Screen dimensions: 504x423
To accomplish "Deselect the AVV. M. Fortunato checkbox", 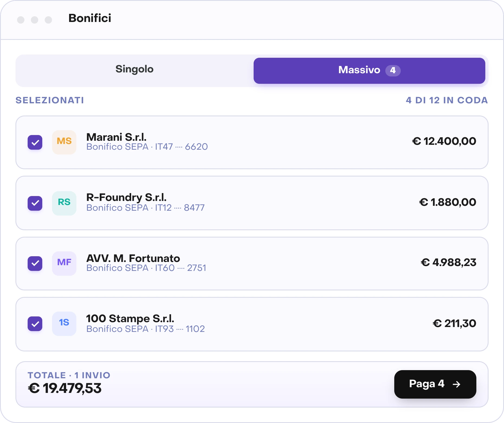I will click(35, 263).
